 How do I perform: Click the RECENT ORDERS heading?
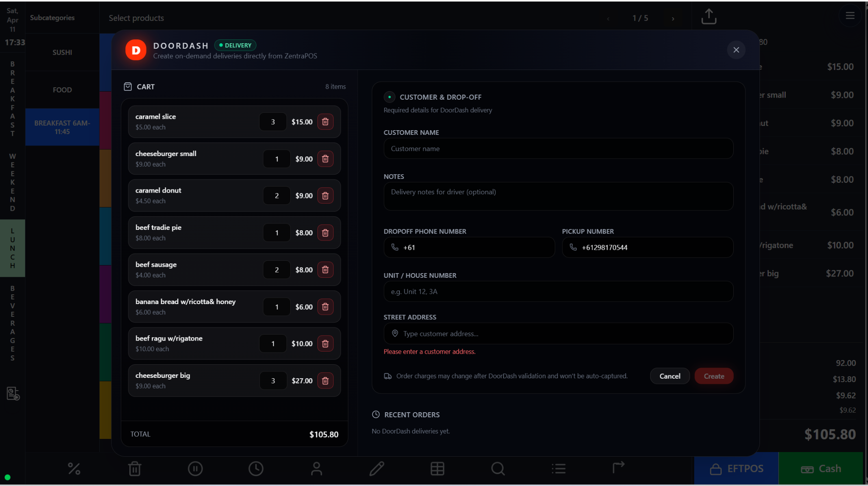click(412, 415)
